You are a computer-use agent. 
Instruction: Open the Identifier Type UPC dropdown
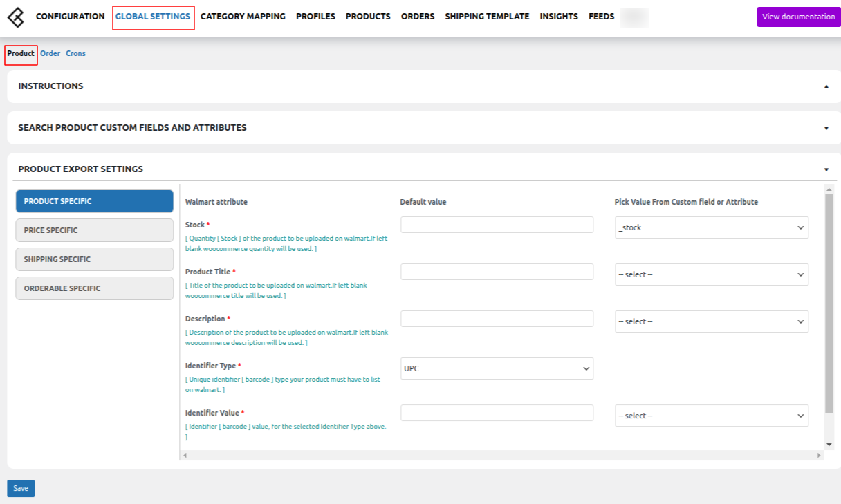coord(497,368)
